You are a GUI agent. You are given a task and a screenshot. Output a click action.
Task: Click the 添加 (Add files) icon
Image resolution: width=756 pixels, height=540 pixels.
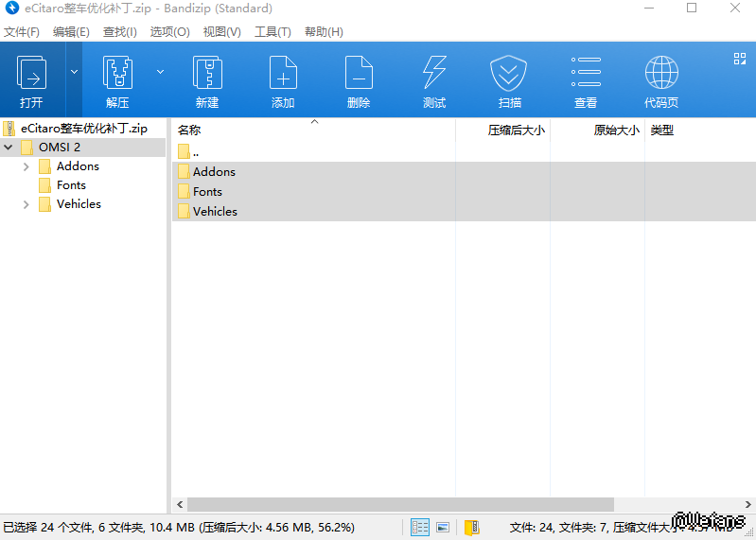pyautogui.click(x=283, y=79)
